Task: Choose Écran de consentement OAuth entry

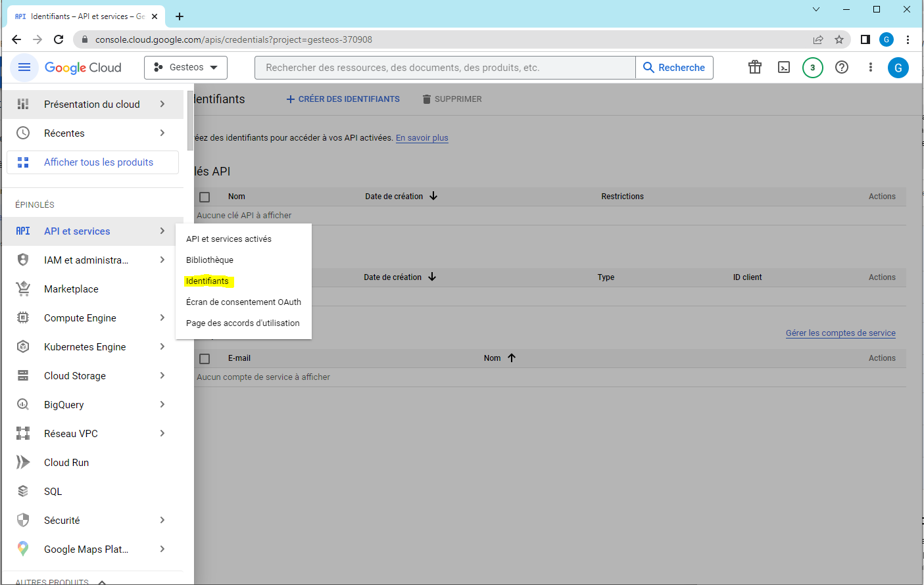Action: [x=243, y=302]
